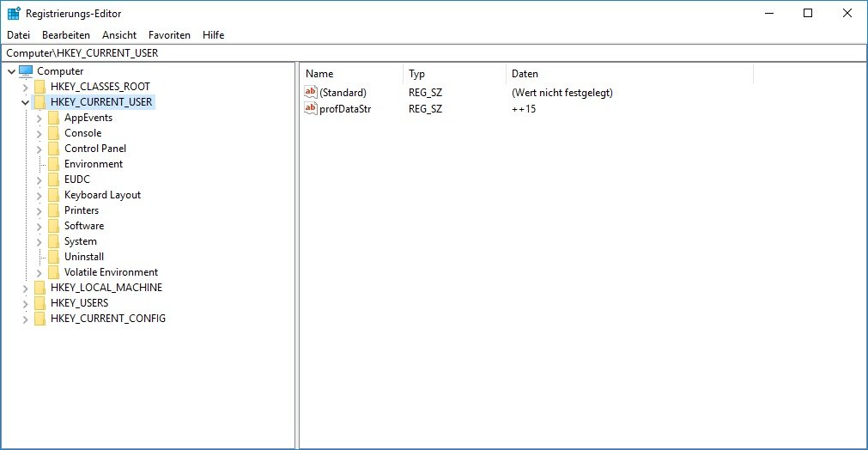The image size is (868, 450).
Task: Click the registry path address bar
Action: (x=434, y=53)
